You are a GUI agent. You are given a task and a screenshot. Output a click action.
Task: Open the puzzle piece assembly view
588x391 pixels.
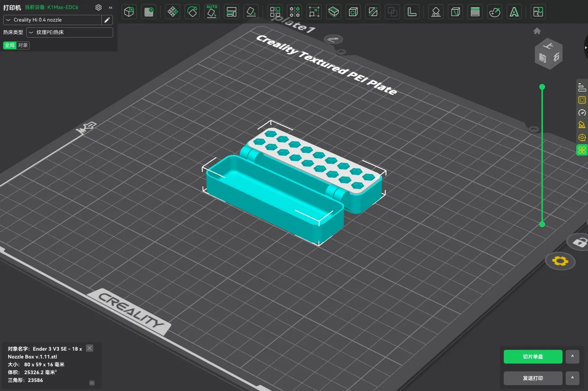click(x=538, y=12)
